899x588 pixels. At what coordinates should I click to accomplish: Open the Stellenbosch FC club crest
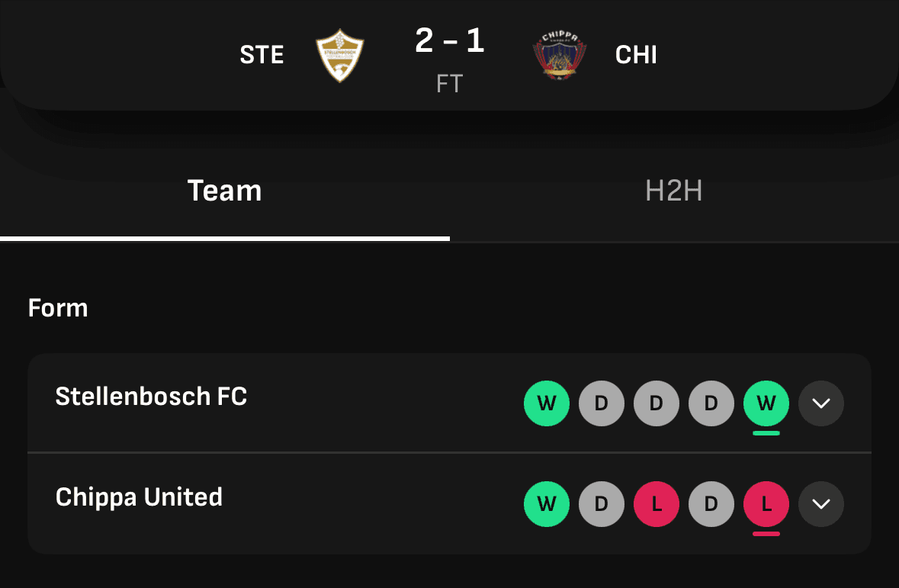(339, 54)
